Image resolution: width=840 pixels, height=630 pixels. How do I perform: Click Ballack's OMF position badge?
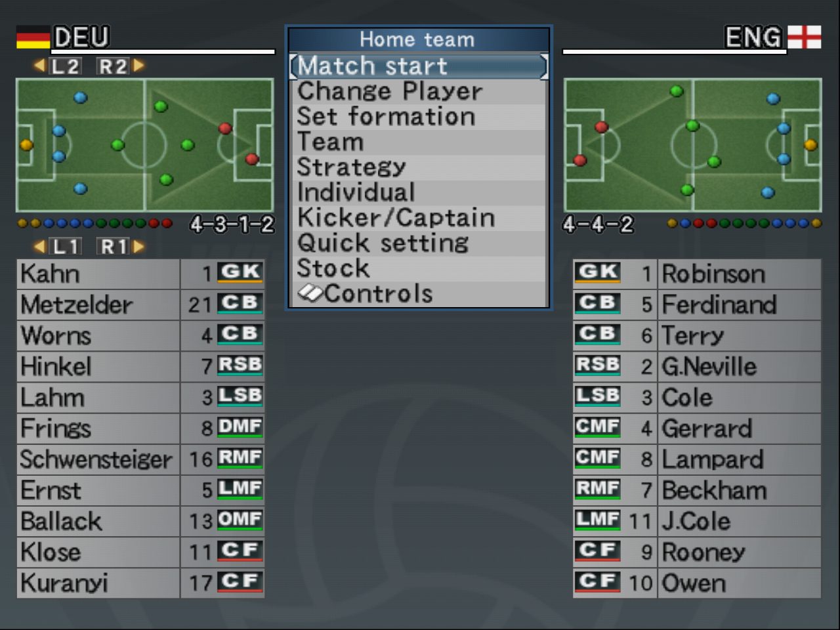(240, 520)
